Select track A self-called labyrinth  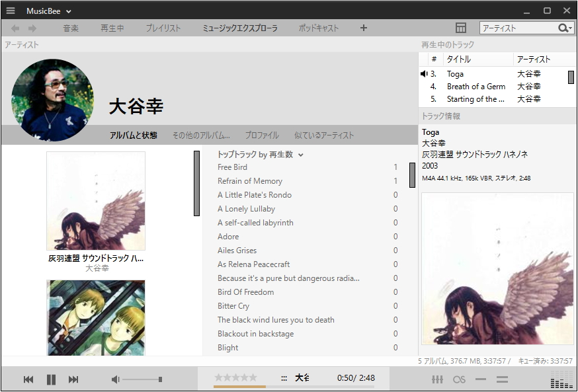[x=308, y=223]
